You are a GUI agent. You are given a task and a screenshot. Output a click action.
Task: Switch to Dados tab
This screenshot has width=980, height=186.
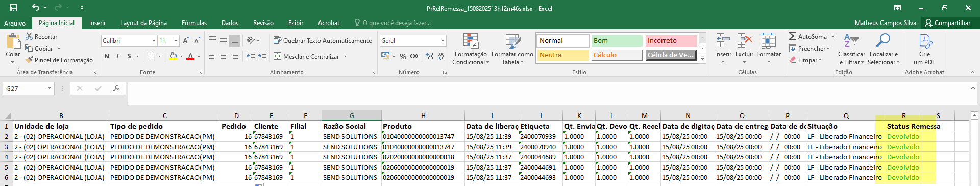(x=230, y=23)
